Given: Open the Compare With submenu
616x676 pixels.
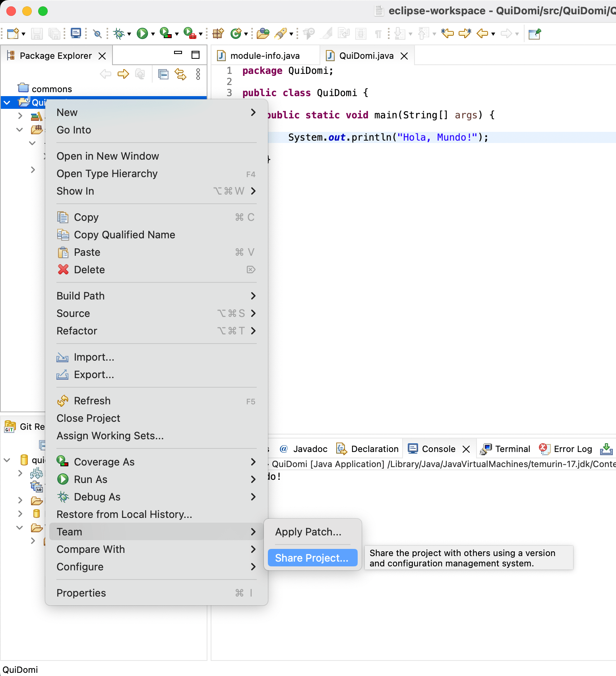Looking at the screenshot, I should [157, 549].
